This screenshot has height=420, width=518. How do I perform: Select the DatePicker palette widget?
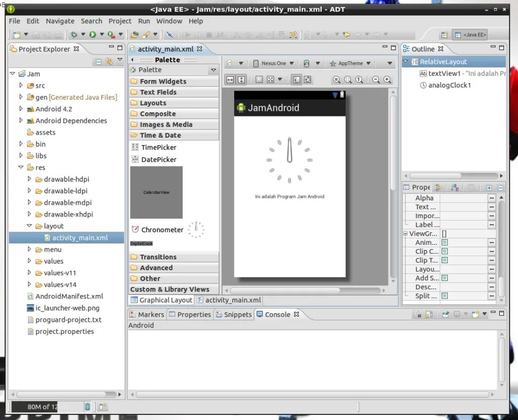click(154, 159)
